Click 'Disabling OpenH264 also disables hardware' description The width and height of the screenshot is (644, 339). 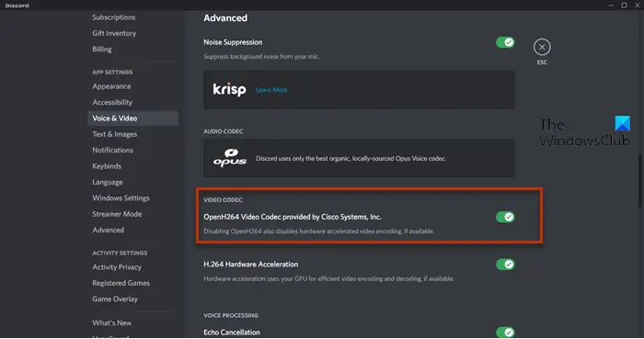coord(318,232)
